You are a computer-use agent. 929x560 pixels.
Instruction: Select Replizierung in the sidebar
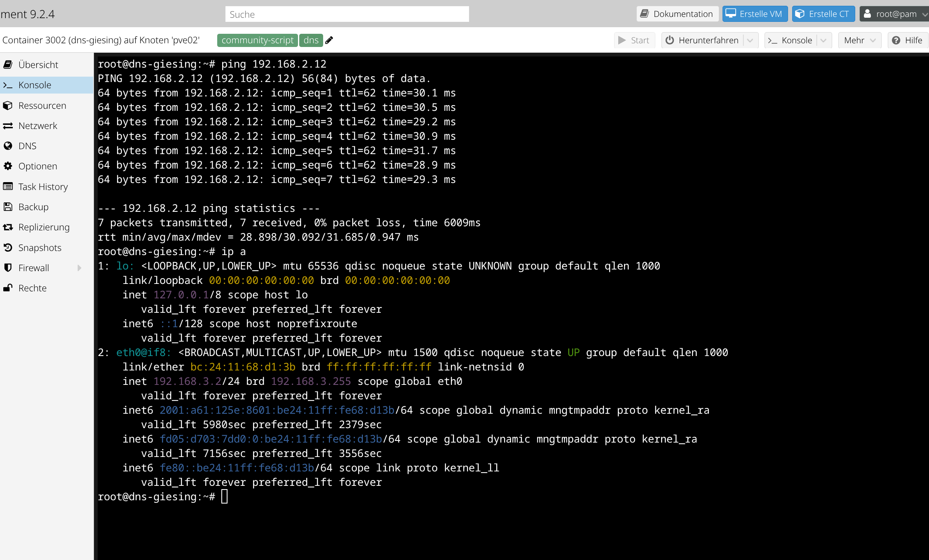pos(47,227)
